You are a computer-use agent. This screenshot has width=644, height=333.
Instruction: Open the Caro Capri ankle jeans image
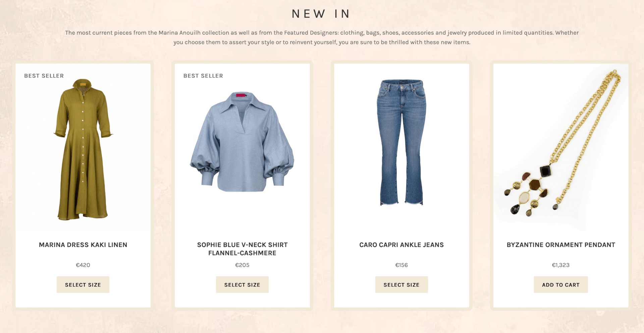tap(401, 142)
